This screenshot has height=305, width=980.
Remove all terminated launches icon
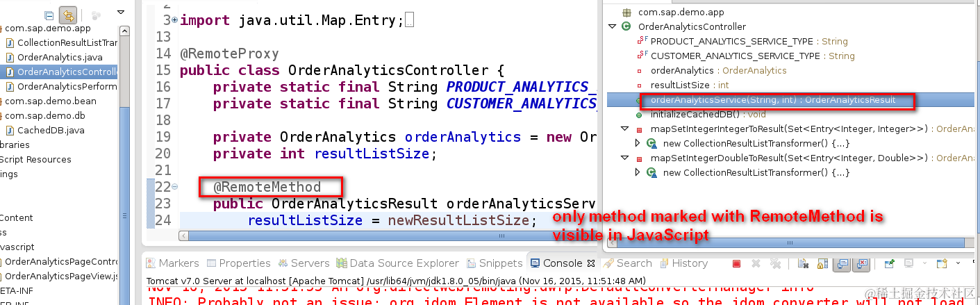[x=775, y=263]
